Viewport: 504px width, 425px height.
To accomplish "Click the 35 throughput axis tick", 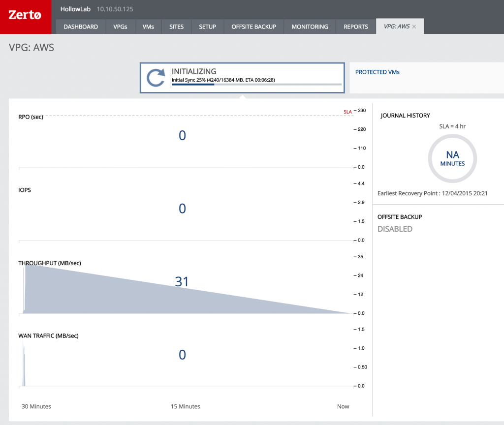I will click(360, 257).
